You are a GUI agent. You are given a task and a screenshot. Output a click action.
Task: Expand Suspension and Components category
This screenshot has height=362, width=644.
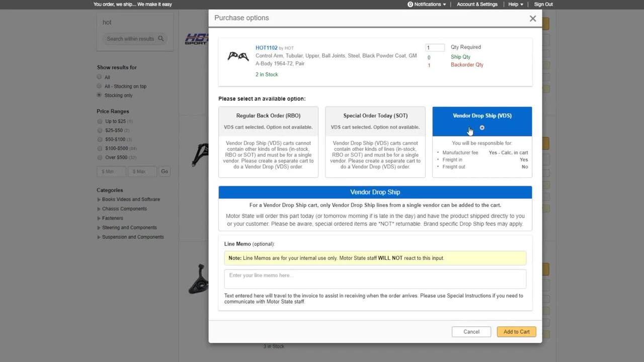pos(99,237)
